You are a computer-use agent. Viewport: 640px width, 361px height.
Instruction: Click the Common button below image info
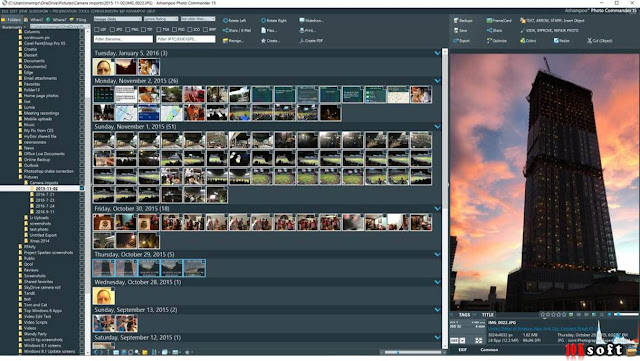489,350
